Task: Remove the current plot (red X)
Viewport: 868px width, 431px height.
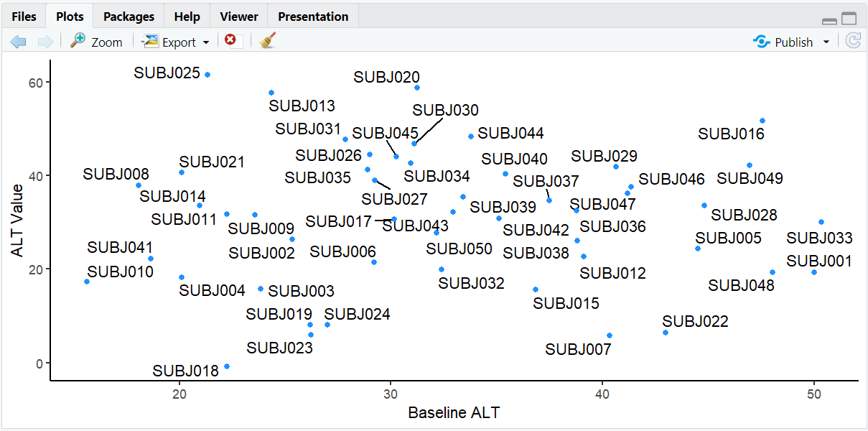Action: pos(230,40)
